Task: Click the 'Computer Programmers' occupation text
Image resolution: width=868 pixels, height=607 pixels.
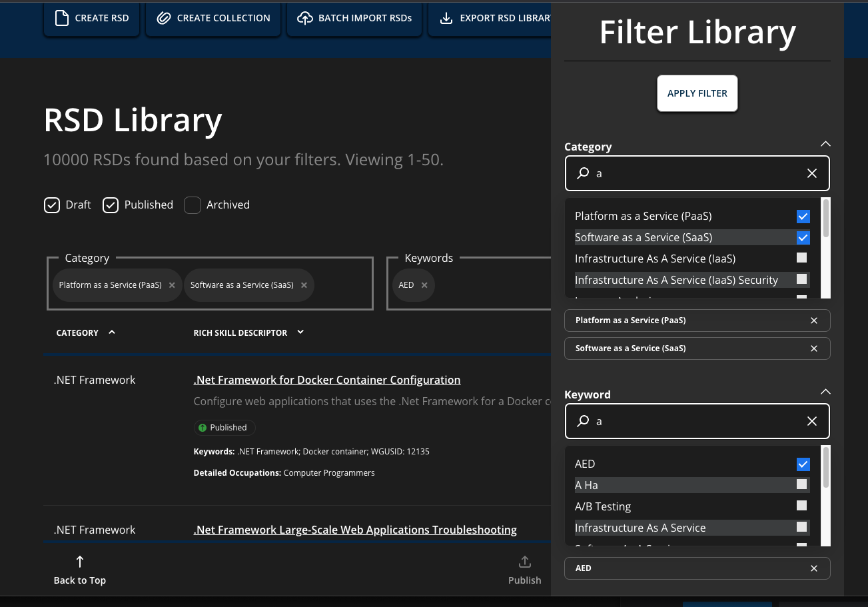Action: (x=329, y=473)
